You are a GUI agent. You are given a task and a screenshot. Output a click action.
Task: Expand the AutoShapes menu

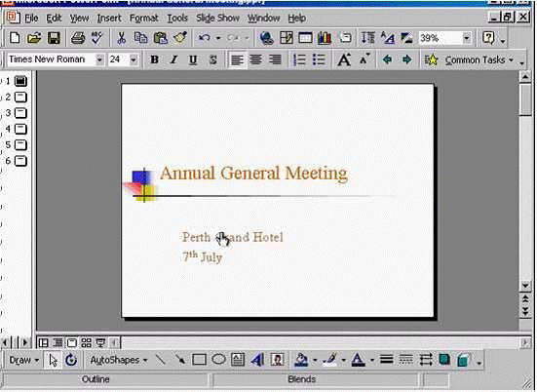[119, 360]
